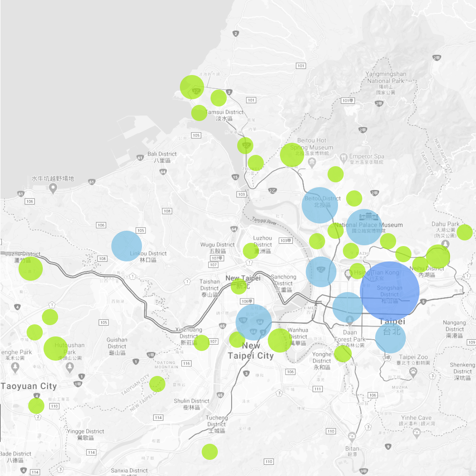This screenshot has height=476, width=476.
Task: Open the Taipei Zoo paw marker
Action: click(413, 372)
